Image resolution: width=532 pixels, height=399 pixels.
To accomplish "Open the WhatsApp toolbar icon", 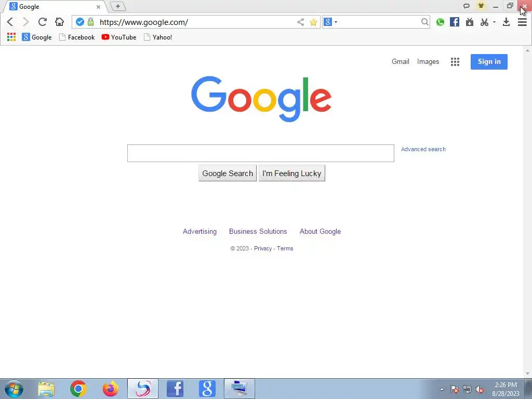I will [440, 22].
